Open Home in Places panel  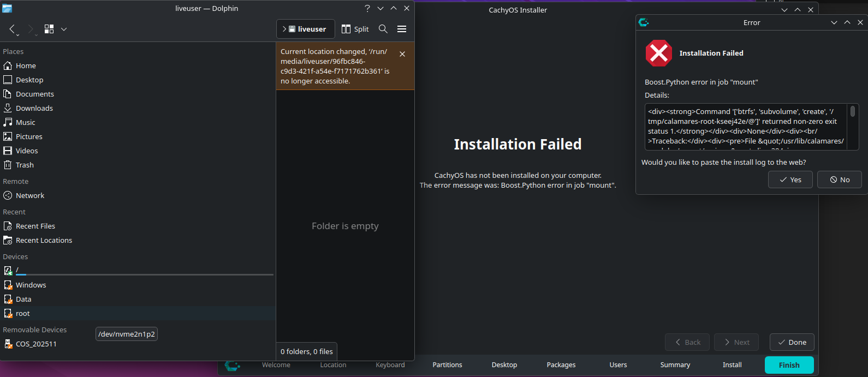pos(138,65)
